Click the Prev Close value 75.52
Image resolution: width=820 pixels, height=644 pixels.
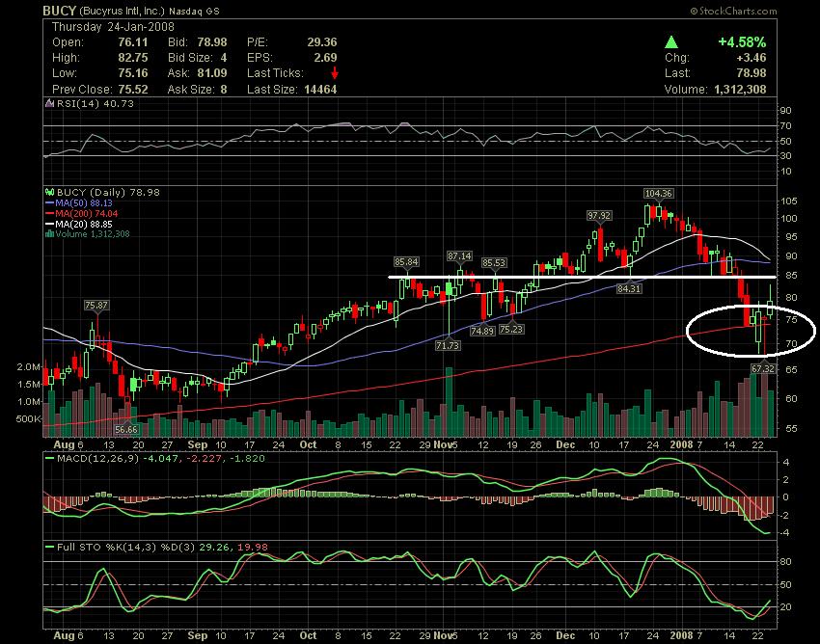click(x=133, y=90)
